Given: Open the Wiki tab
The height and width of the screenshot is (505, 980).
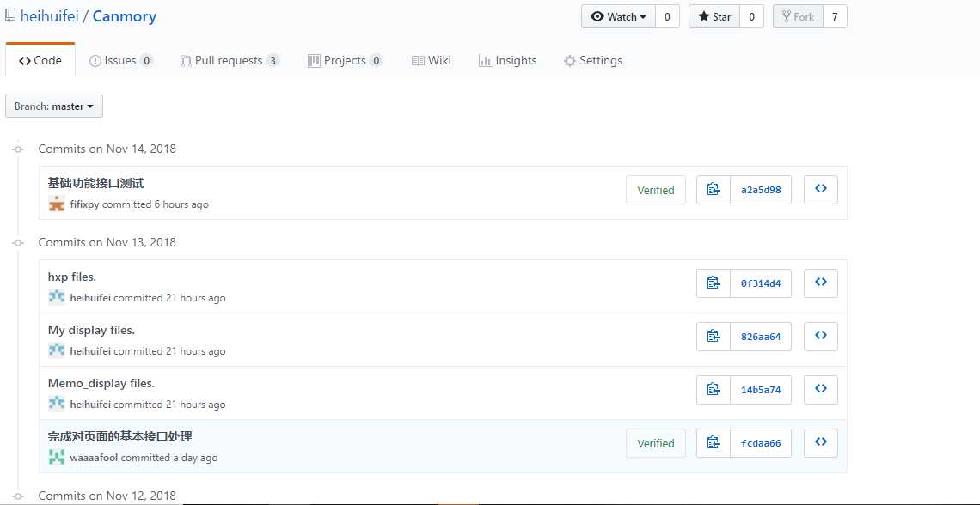Looking at the screenshot, I should click(x=432, y=61).
